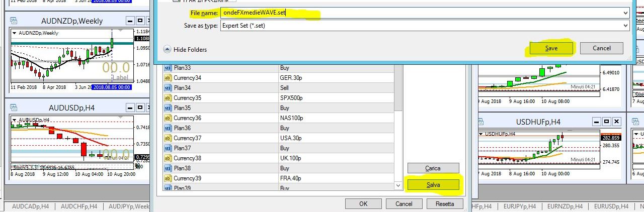Select the NAS100p value cell
The height and width of the screenshot is (212, 644).
click(336, 118)
